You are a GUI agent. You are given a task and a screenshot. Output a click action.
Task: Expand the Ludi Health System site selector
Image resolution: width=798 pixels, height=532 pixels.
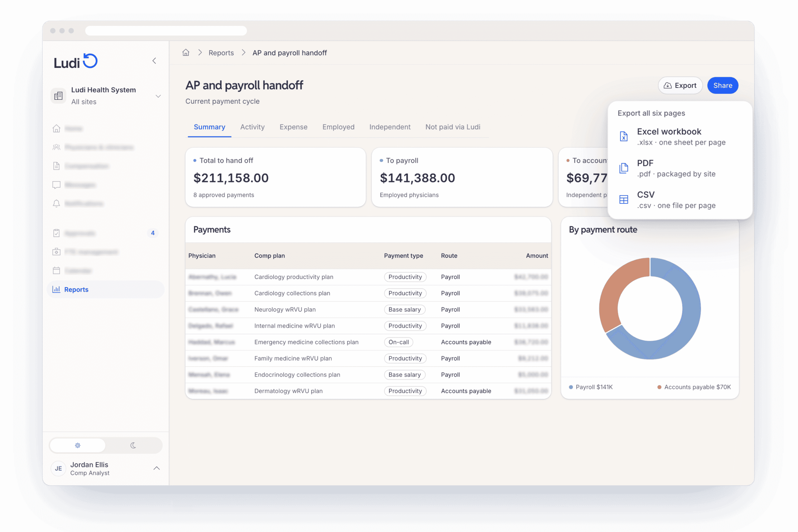tap(158, 96)
